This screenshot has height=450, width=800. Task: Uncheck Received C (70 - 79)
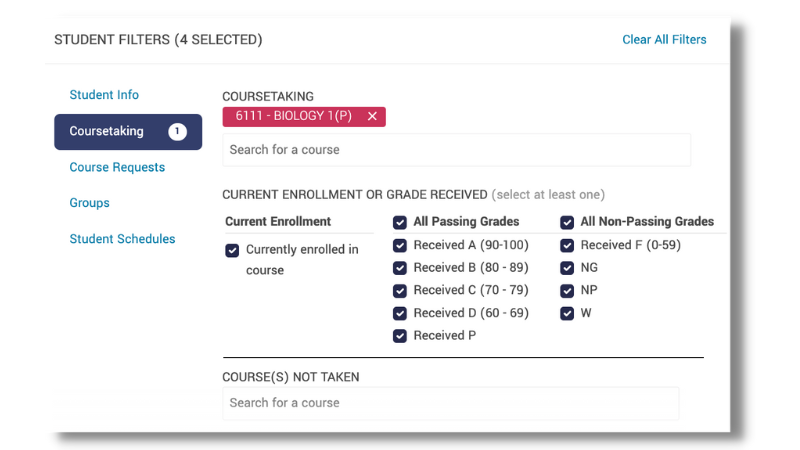click(400, 291)
